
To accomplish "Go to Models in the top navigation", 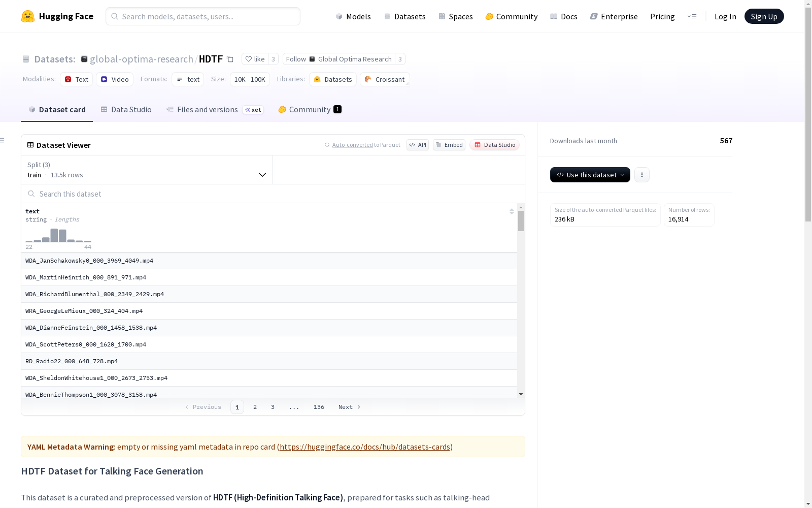I will 353,16.
